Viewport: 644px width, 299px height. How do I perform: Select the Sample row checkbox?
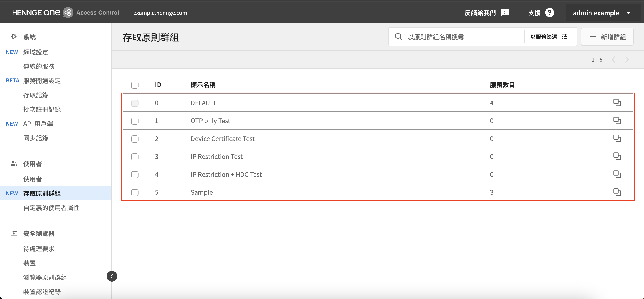coord(135,192)
